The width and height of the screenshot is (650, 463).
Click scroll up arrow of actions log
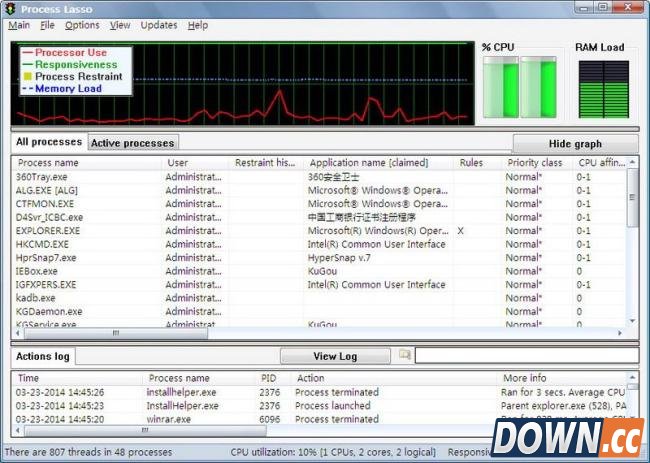(633, 377)
